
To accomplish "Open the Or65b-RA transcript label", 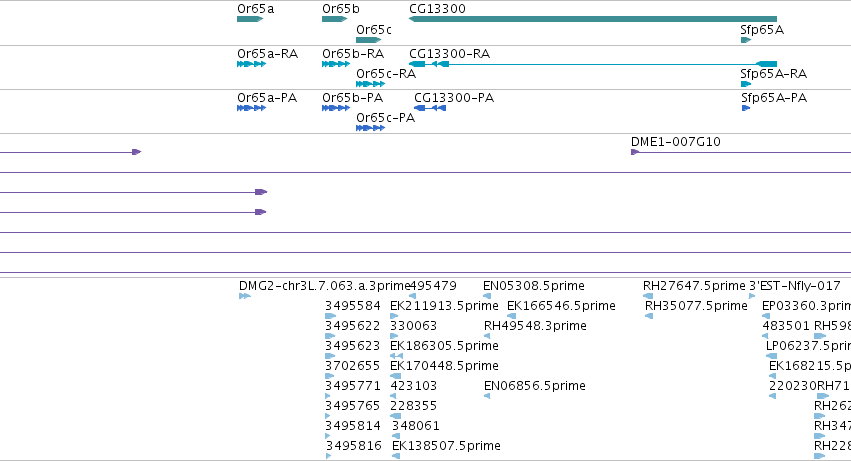I will [x=353, y=54].
